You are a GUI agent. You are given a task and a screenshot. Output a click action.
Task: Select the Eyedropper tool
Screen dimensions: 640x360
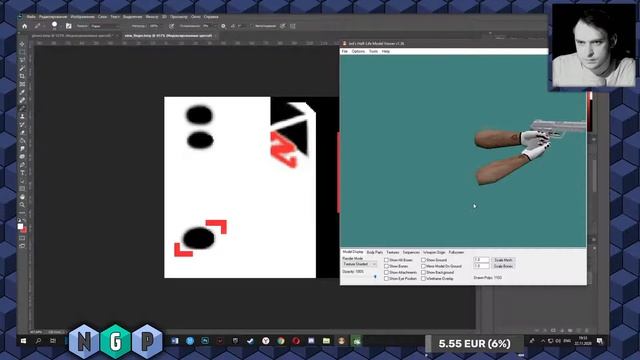[x=22, y=92]
